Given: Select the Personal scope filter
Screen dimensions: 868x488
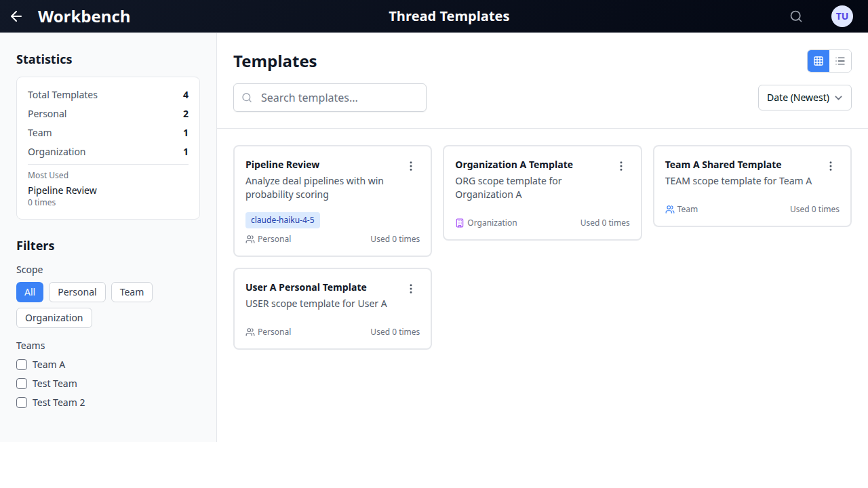Looking at the screenshot, I should coord(77,291).
